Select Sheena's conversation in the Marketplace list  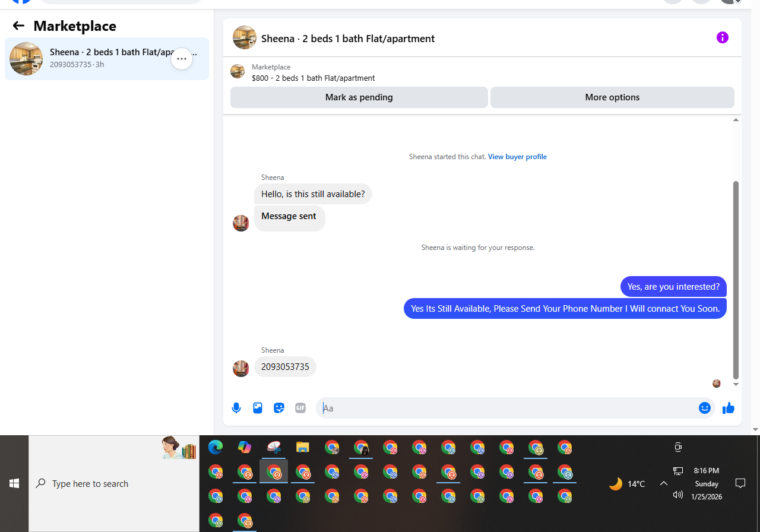coord(107,59)
